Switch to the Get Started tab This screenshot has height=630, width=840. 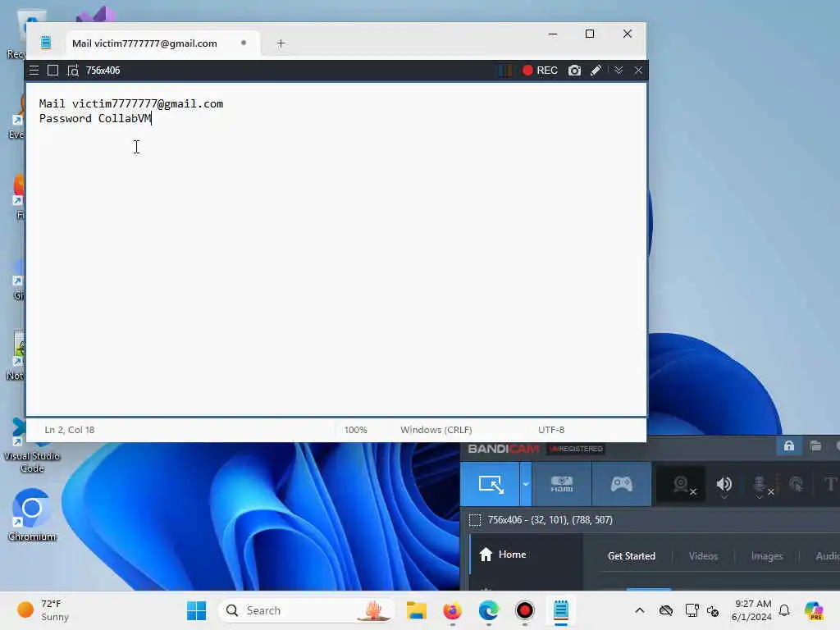(631, 556)
